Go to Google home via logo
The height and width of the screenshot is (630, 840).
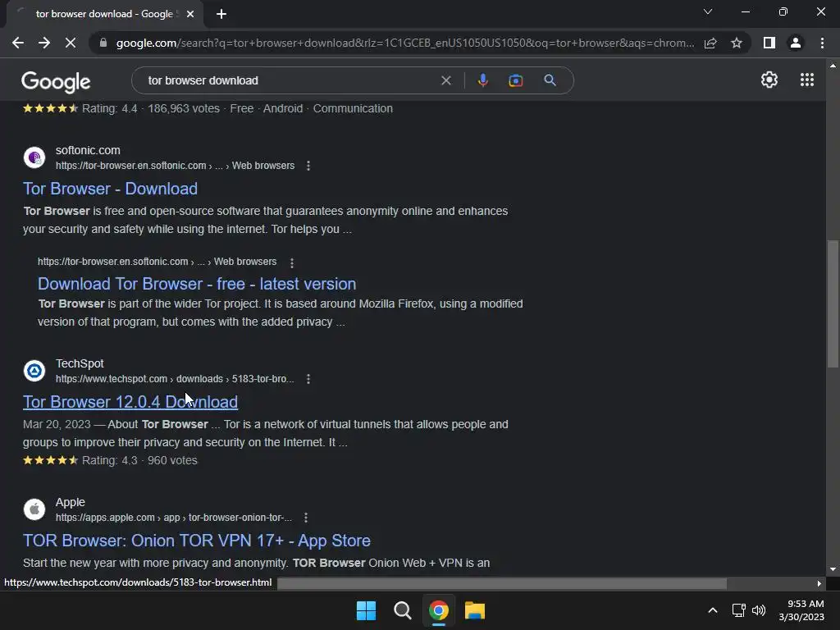click(x=56, y=81)
